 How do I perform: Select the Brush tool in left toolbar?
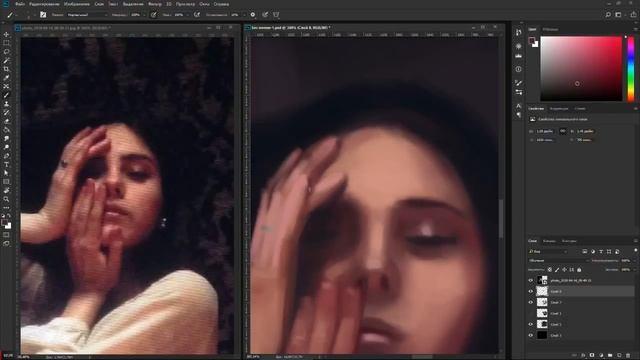[6, 95]
